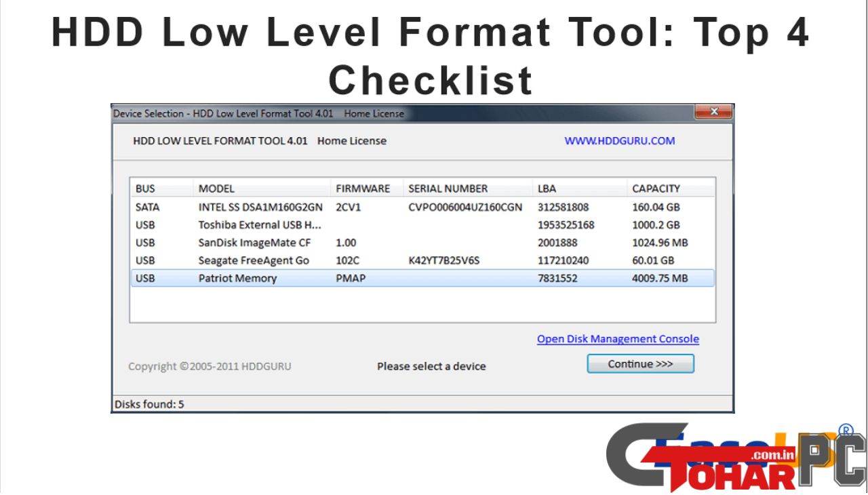Select the Seagate FreeAgent Go row
This screenshot has width=868, height=495.
(422, 260)
